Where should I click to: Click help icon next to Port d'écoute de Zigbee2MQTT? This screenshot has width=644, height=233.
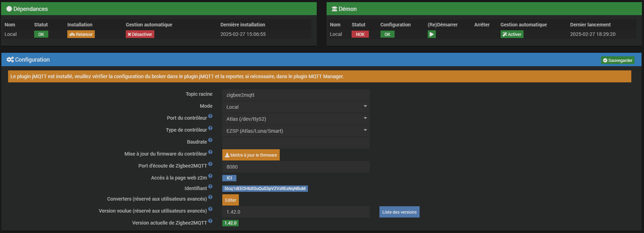click(x=210, y=164)
